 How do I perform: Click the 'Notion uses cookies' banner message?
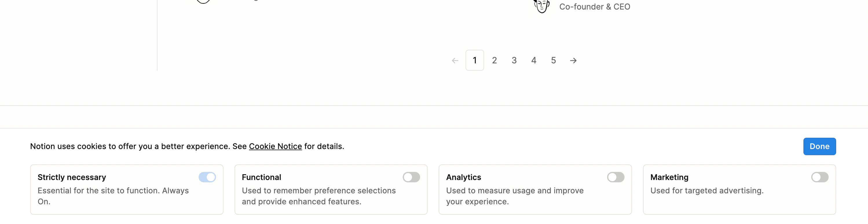138,146
